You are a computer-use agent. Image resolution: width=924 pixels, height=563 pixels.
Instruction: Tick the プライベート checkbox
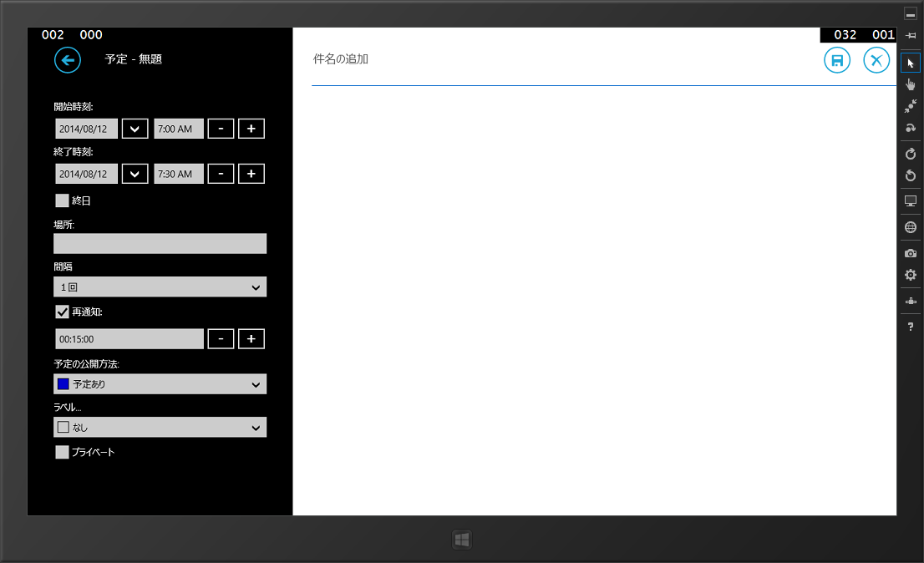(x=62, y=452)
